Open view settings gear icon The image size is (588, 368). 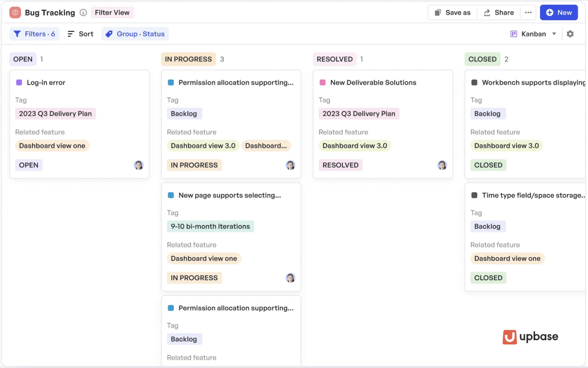point(570,34)
